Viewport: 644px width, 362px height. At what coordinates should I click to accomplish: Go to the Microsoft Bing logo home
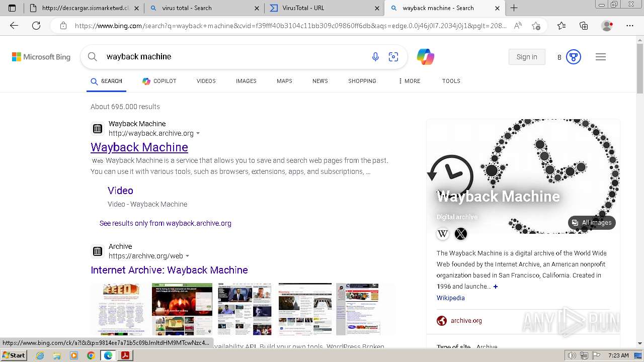coord(41,57)
